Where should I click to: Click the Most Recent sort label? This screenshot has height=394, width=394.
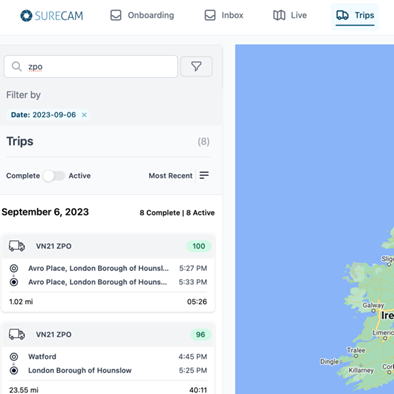(171, 176)
